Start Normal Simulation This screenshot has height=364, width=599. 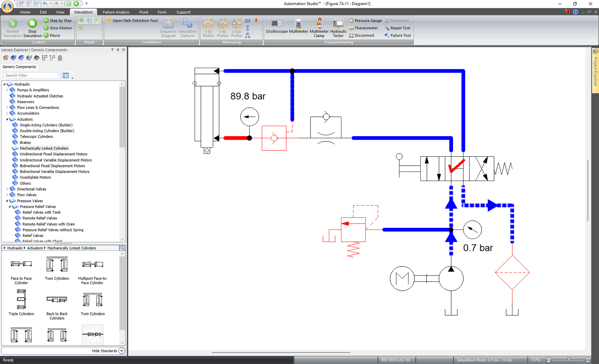[x=12, y=27]
